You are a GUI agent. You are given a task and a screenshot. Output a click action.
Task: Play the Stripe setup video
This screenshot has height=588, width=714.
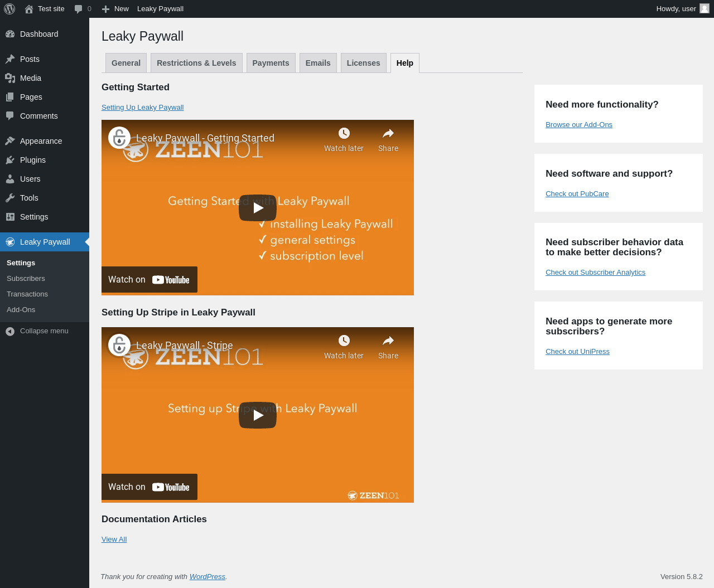258,415
